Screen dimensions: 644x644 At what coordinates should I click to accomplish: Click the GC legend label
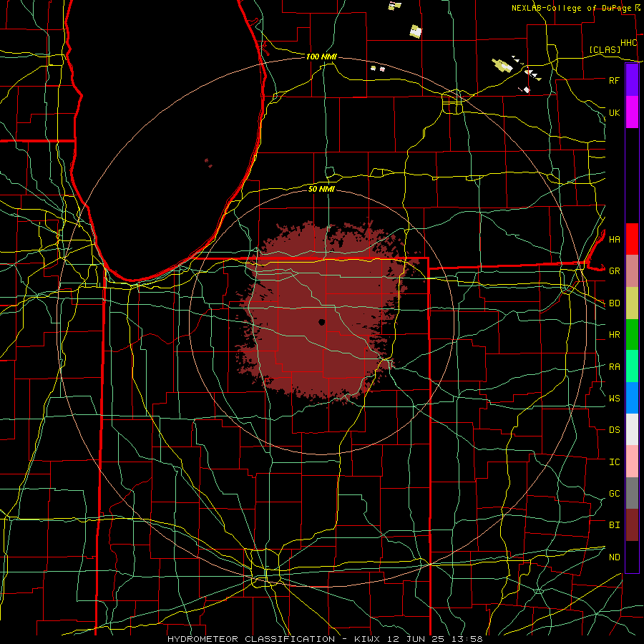pos(614,493)
